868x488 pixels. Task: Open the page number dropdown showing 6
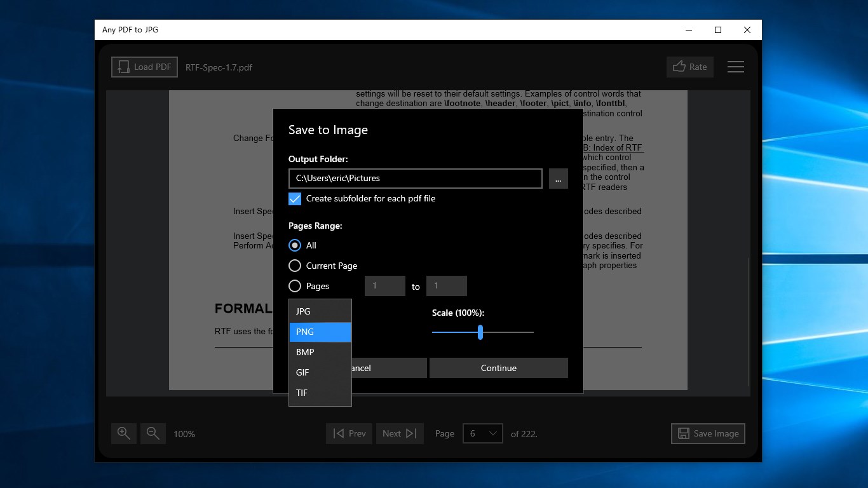click(x=483, y=433)
